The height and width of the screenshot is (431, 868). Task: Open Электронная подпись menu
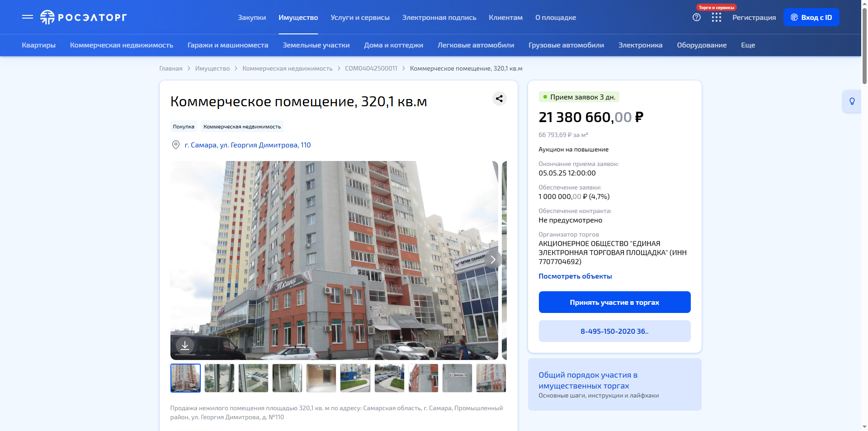[x=439, y=18]
